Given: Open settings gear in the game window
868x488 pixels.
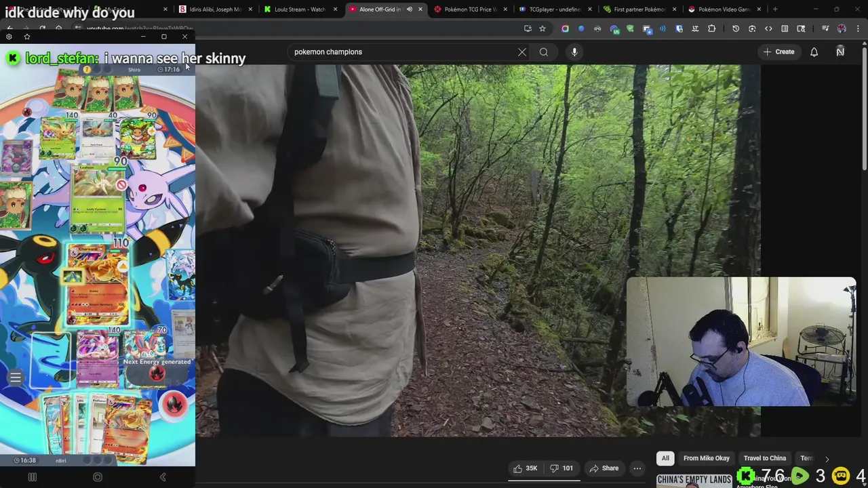Looking at the screenshot, I should 9,37.
